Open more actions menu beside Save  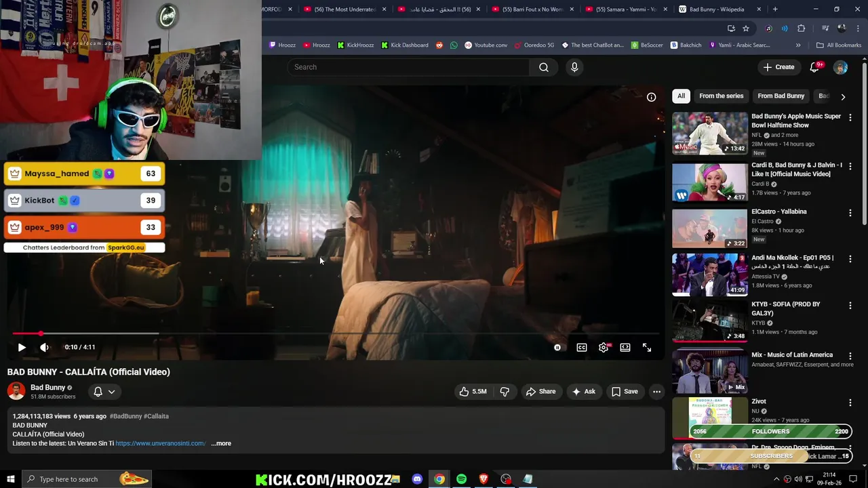[656, 391]
